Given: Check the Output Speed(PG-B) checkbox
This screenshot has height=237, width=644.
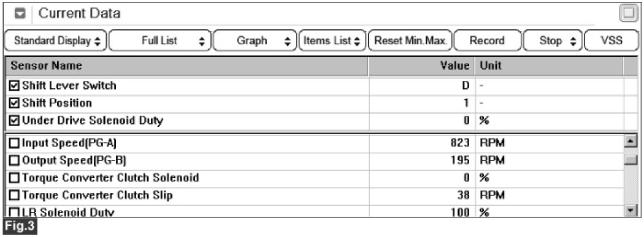Looking at the screenshot, I should [x=14, y=160].
